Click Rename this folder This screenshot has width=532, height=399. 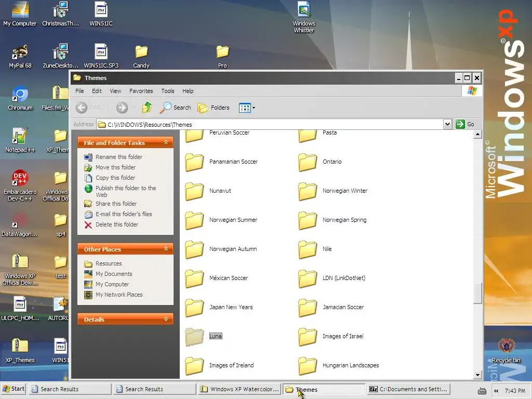119,157
